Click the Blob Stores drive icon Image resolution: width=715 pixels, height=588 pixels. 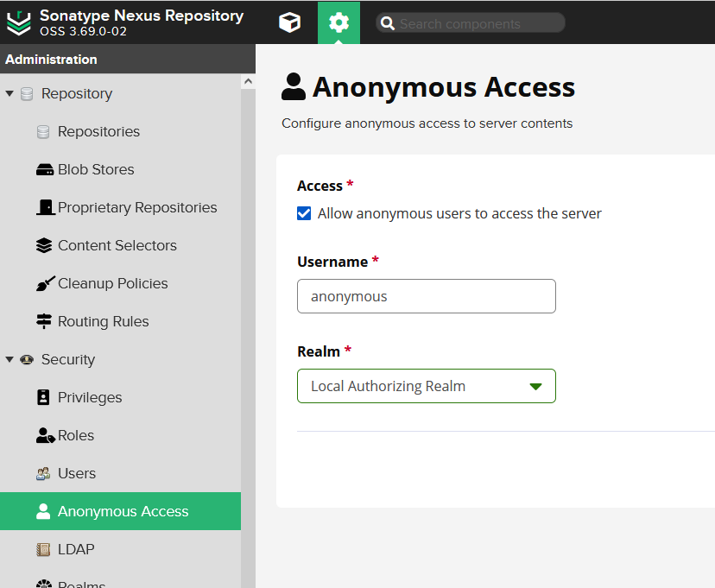pos(45,170)
